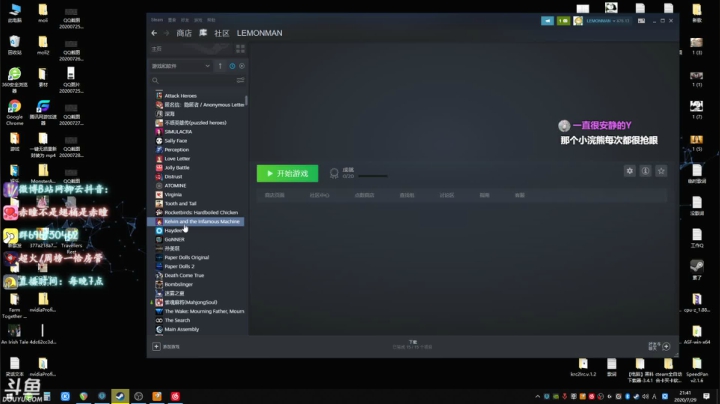Switch to Big Picture mode icon
Viewport: 720px width, 404px height.
point(641,21)
